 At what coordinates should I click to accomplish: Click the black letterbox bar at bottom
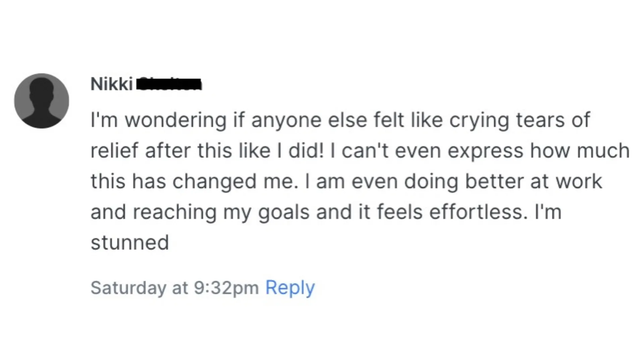click(322, 339)
